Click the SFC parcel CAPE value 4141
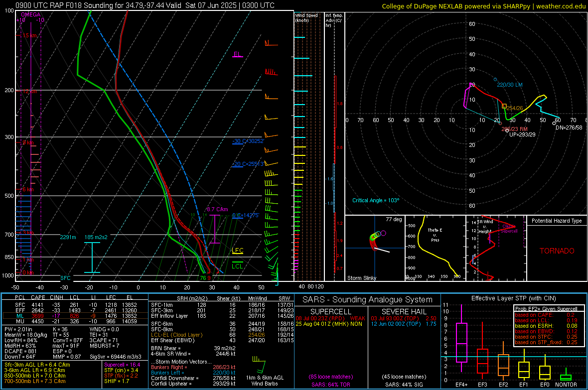 tap(37, 305)
